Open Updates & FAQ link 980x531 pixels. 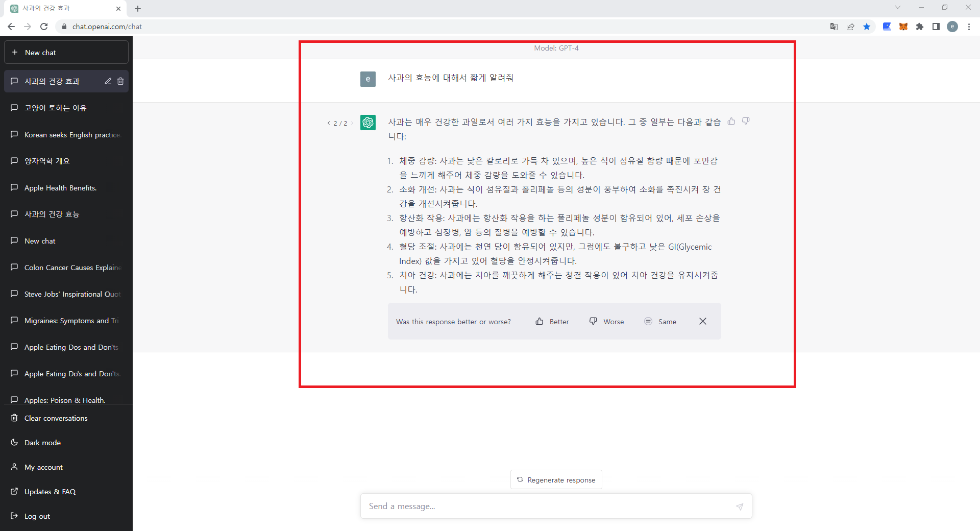[66, 492]
